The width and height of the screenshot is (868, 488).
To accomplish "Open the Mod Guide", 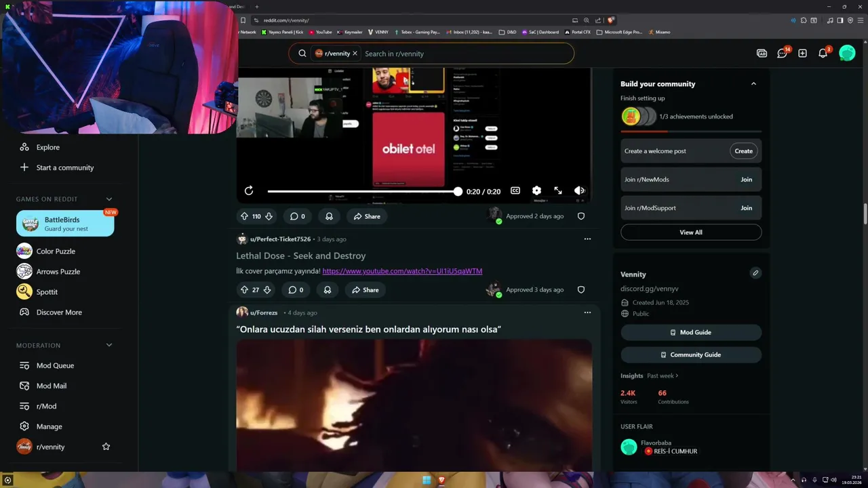I will (x=691, y=332).
